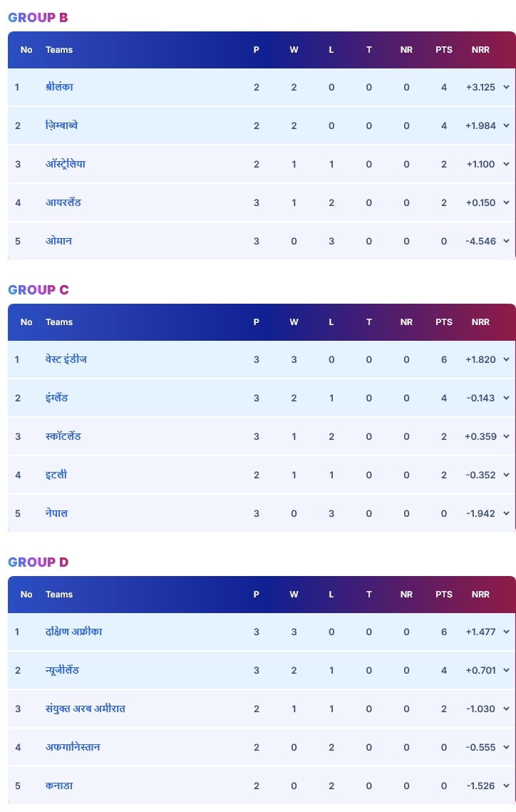Open the ऑस्ट्रेलिया team link
Image resolution: width=516 pixels, height=812 pixels.
click(x=66, y=164)
